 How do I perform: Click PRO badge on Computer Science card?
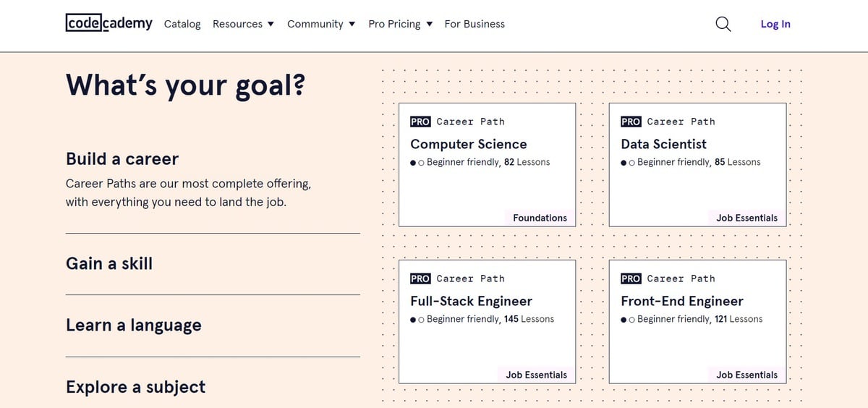click(420, 122)
